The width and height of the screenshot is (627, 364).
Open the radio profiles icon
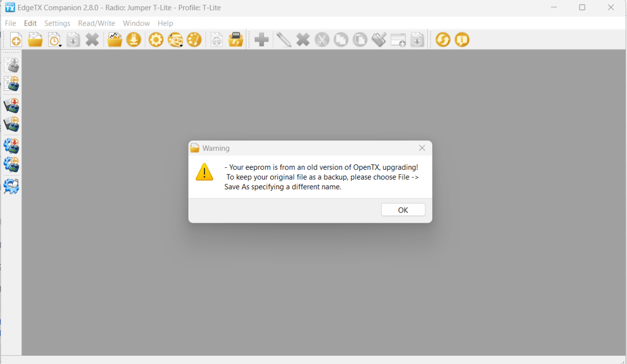(175, 40)
